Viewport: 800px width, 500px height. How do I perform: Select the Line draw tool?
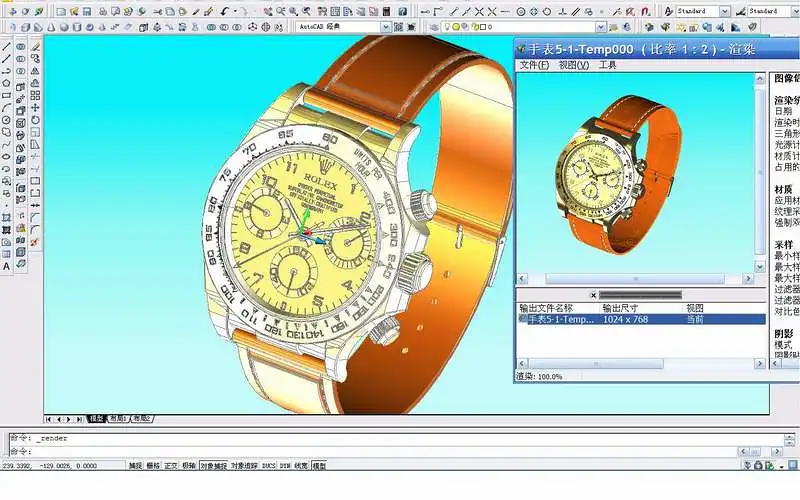[x=6, y=46]
